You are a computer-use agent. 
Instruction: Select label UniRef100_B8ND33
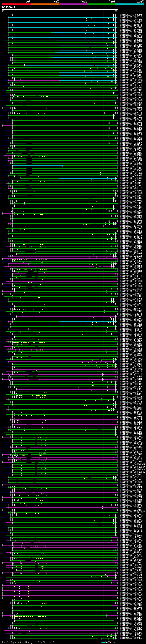coord(131,572)
